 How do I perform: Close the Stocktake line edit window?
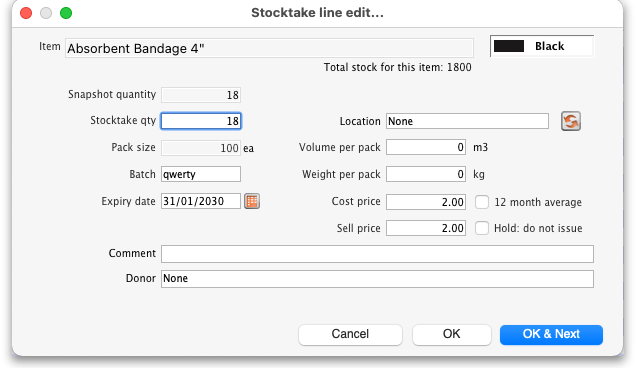click(26, 13)
